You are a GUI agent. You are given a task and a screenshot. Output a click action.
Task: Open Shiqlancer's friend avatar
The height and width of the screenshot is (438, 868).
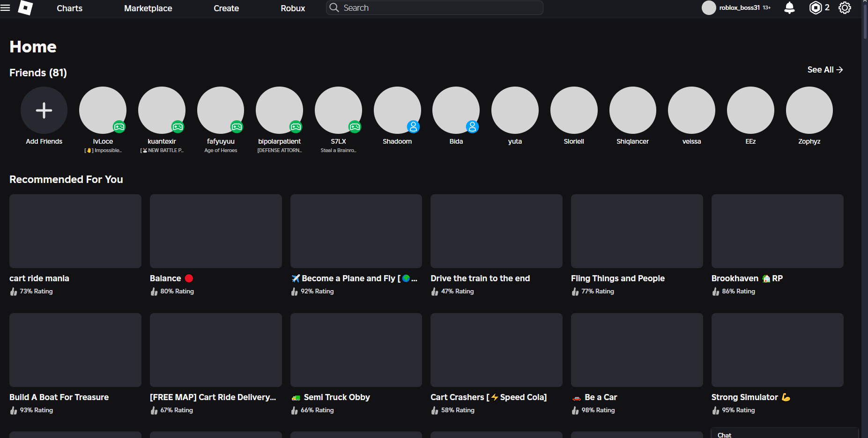[x=633, y=110]
